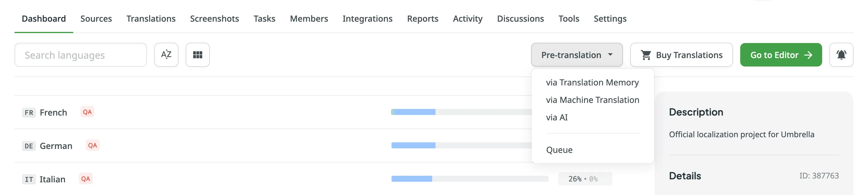Click the IT language code badge
This screenshot has height=195, width=868.
click(29, 179)
